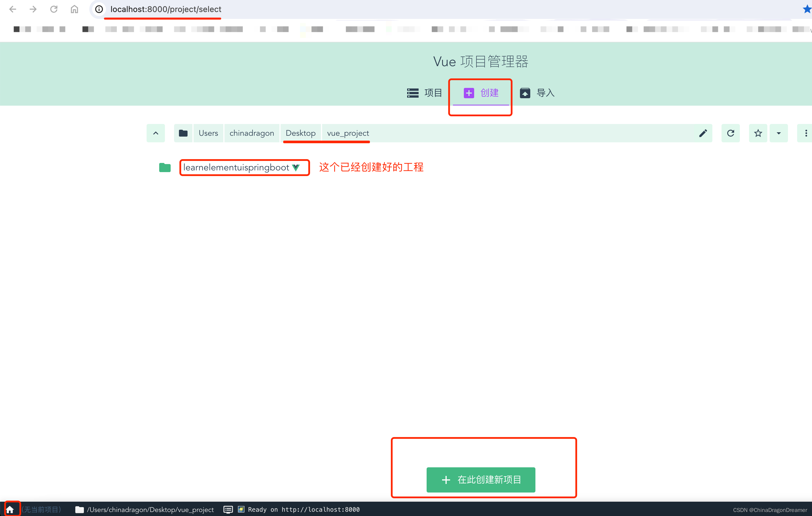View site information icon in address bar
The image size is (812, 516).
coord(99,9)
